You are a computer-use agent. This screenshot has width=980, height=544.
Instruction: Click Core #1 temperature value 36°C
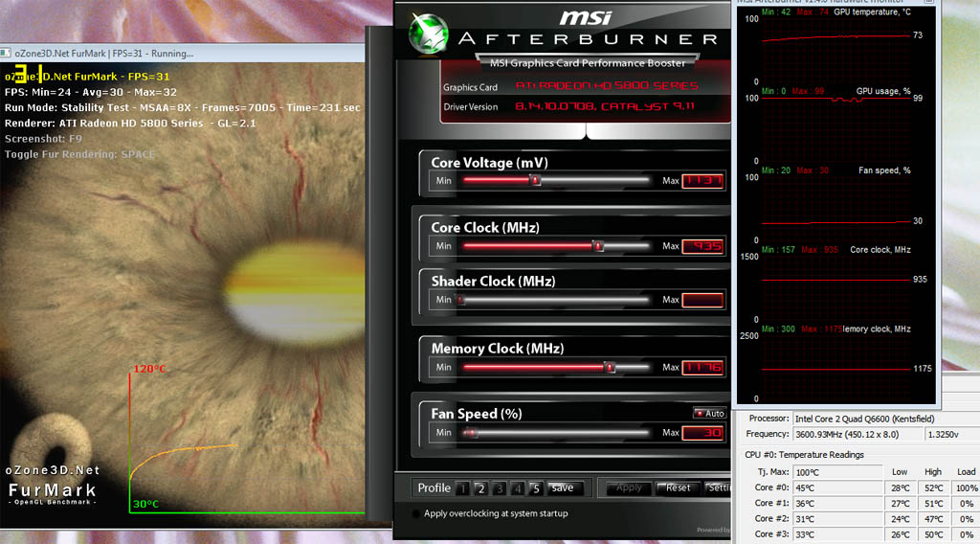pos(837,504)
